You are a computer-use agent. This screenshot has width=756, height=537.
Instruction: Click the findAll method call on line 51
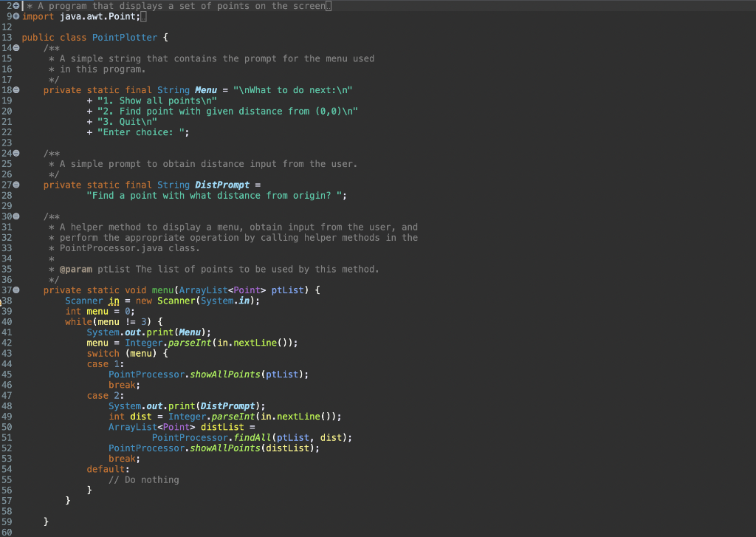(x=252, y=437)
